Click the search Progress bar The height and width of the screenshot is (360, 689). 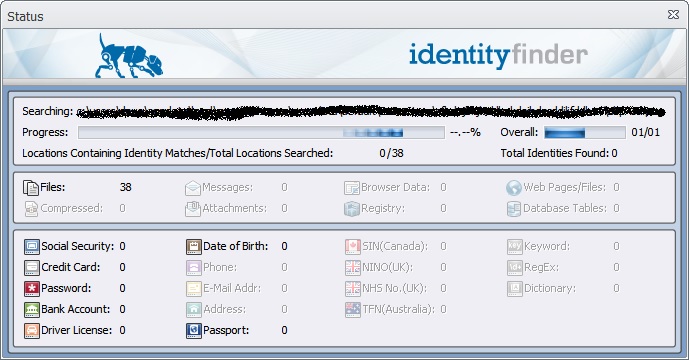pos(261,133)
